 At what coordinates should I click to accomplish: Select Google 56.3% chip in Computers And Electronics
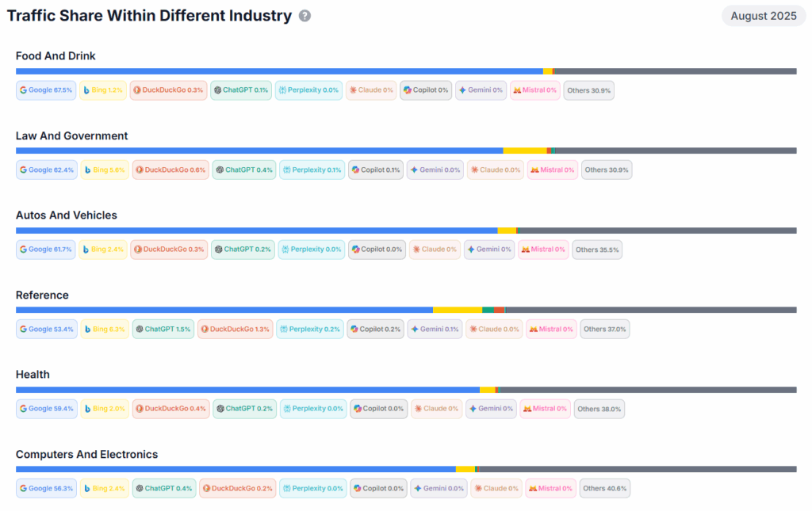(46, 489)
